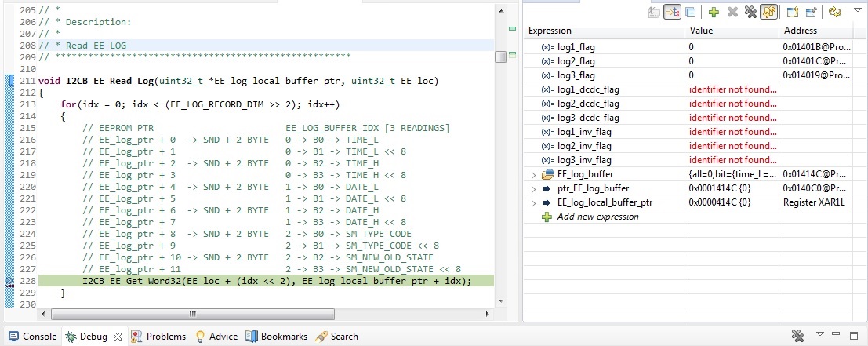The width and height of the screenshot is (868, 346).
Task: Select log2_inv_flag expression row
Action: [x=695, y=146]
